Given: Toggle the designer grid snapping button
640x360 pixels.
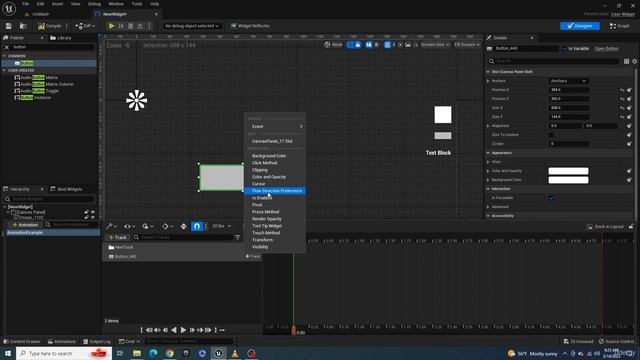Looking at the screenshot, I should coord(387,44).
